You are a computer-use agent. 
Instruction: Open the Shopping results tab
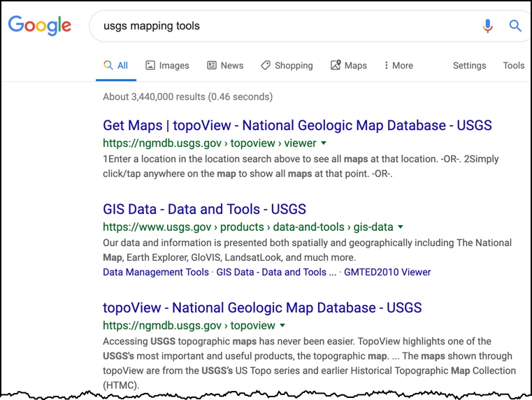(x=287, y=65)
